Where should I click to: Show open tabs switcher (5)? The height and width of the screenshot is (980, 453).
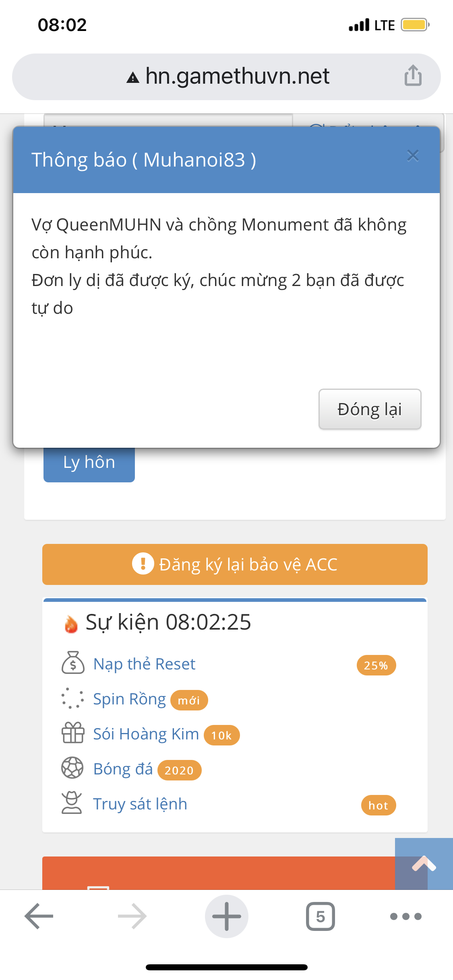tap(321, 916)
